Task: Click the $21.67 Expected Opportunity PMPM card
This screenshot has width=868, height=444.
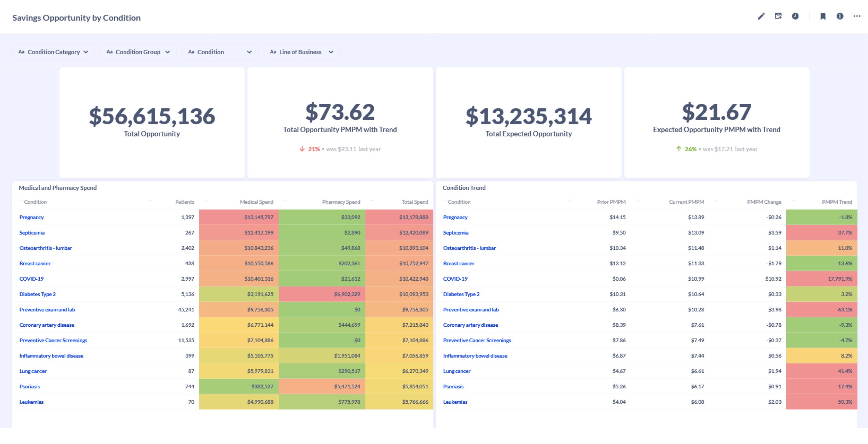Action: (717, 122)
